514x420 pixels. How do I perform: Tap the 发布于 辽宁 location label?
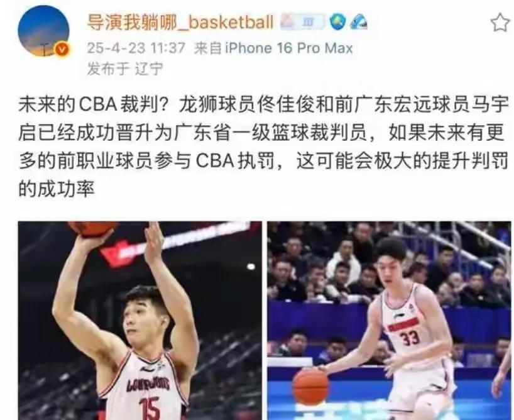[x=125, y=69]
